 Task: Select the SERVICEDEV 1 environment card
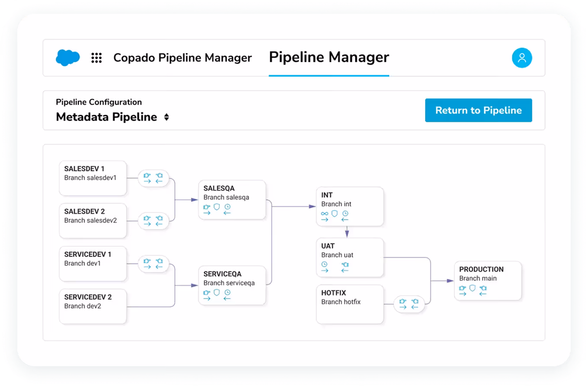93,264
